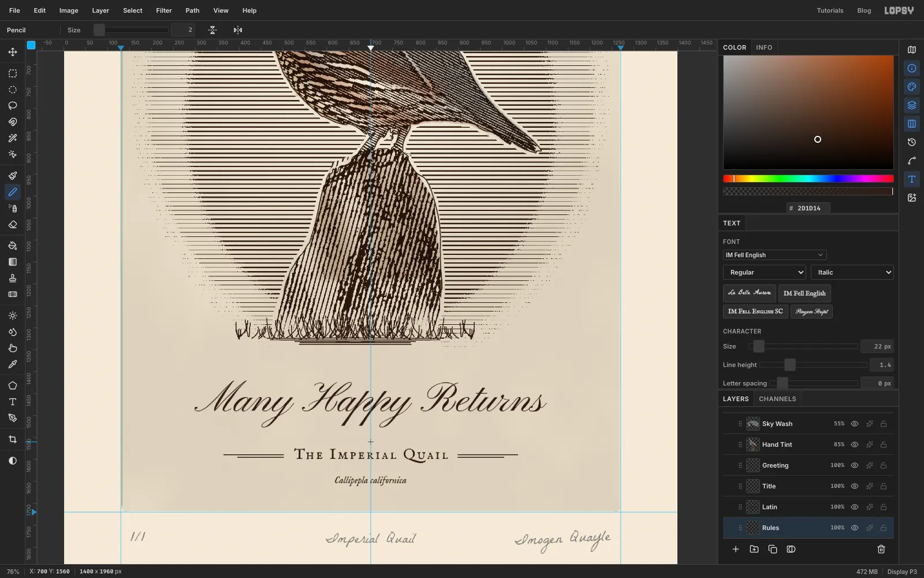
Task: Switch to the Channels tab
Action: click(x=777, y=399)
